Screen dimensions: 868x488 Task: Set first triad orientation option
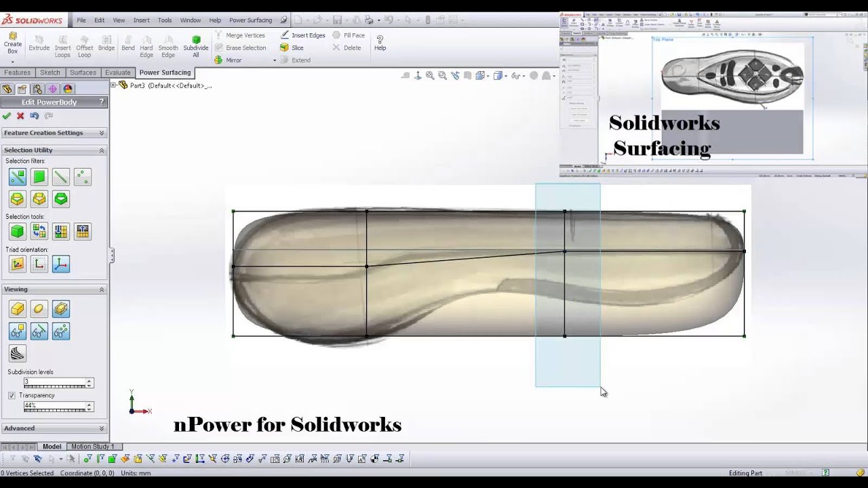[18, 264]
